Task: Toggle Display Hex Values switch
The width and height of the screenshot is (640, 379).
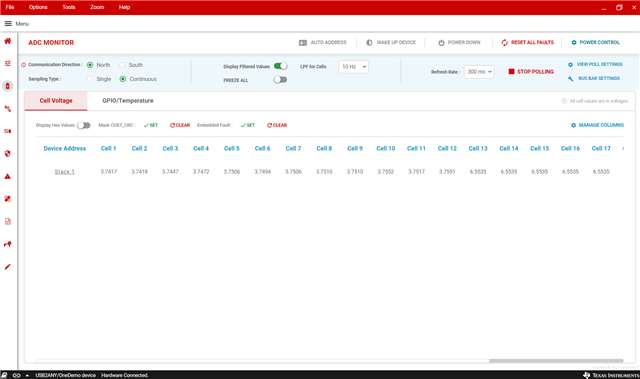Action: coord(84,125)
